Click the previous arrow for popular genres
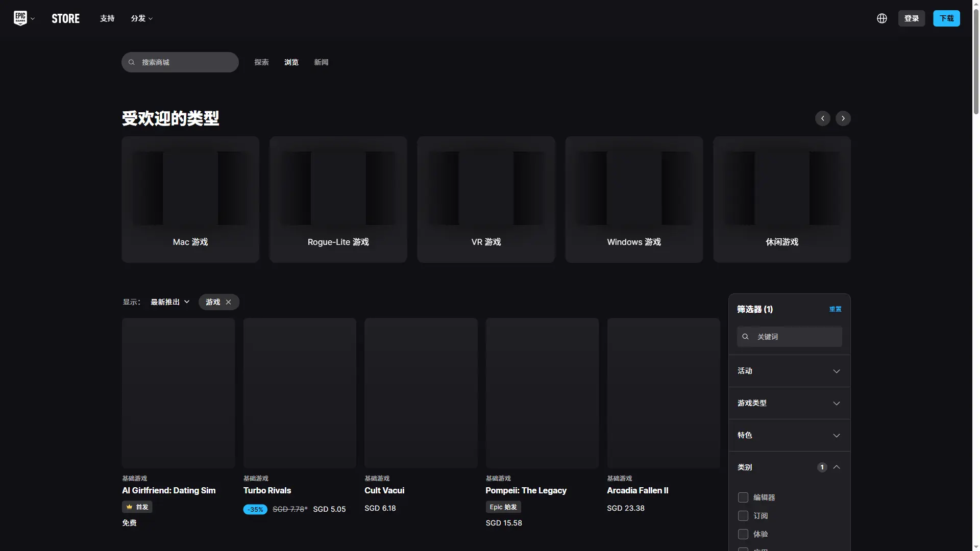Screen dimensions: 980x551 coord(822,118)
